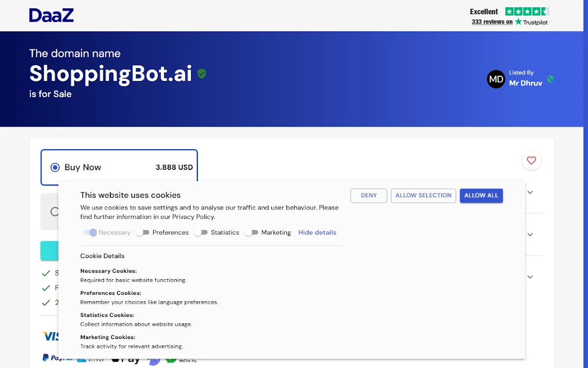The image size is (588, 368).
Task: Open the Trustpilot reviews link
Action: click(x=510, y=22)
